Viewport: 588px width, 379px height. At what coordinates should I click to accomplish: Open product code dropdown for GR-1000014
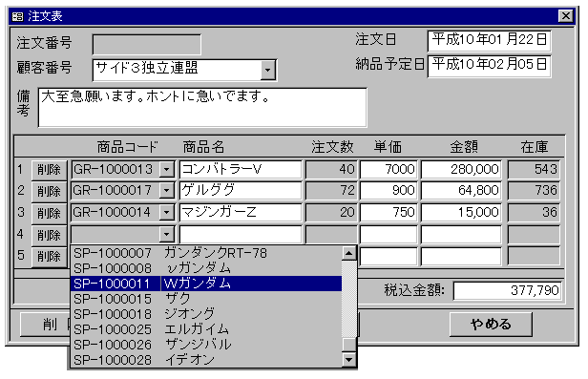166,213
